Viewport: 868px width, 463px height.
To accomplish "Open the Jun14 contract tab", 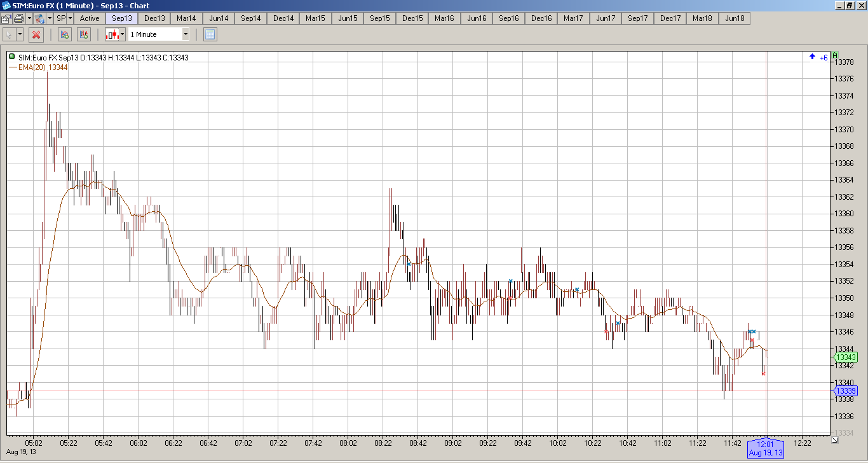I will [219, 18].
